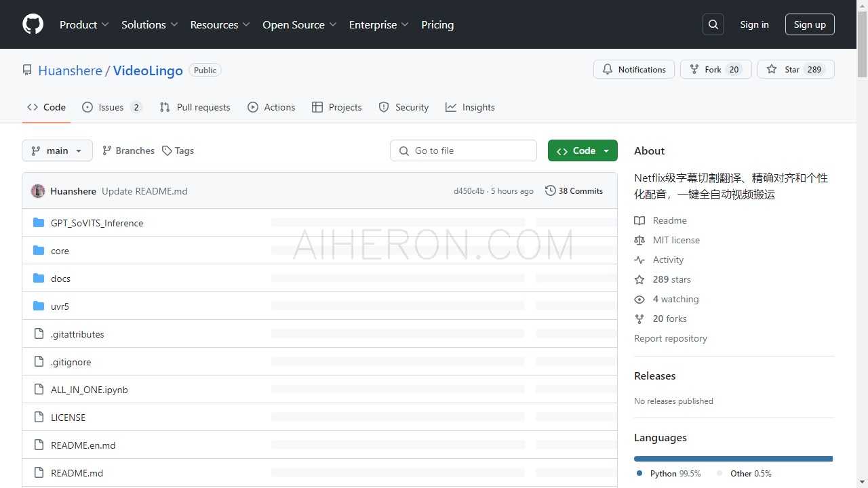Open the MIT license link
This screenshot has width=868, height=488.
675,240
